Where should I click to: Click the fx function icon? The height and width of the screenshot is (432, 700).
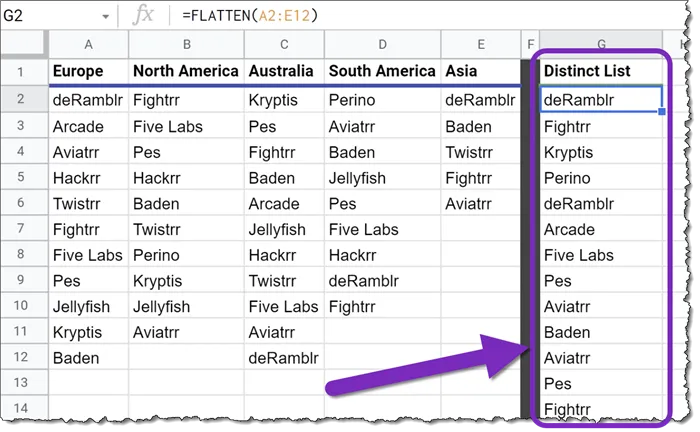[144, 16]
